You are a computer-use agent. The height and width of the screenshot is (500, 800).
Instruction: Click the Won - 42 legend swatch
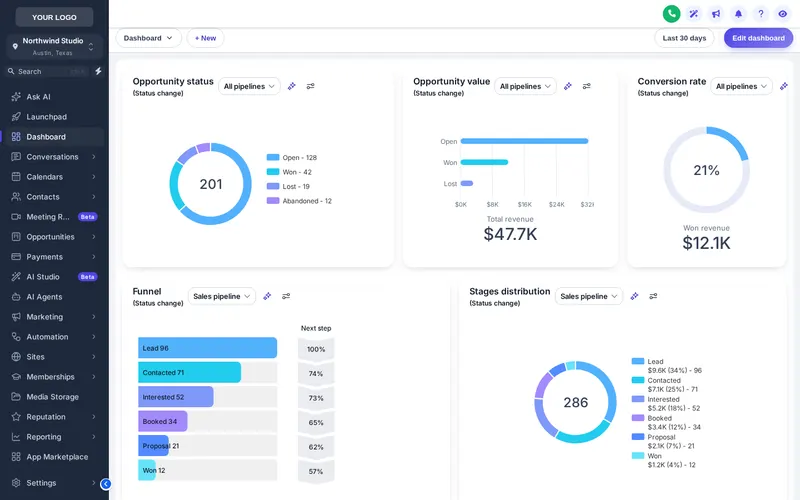pyautogui.click(x=273, y=172)
